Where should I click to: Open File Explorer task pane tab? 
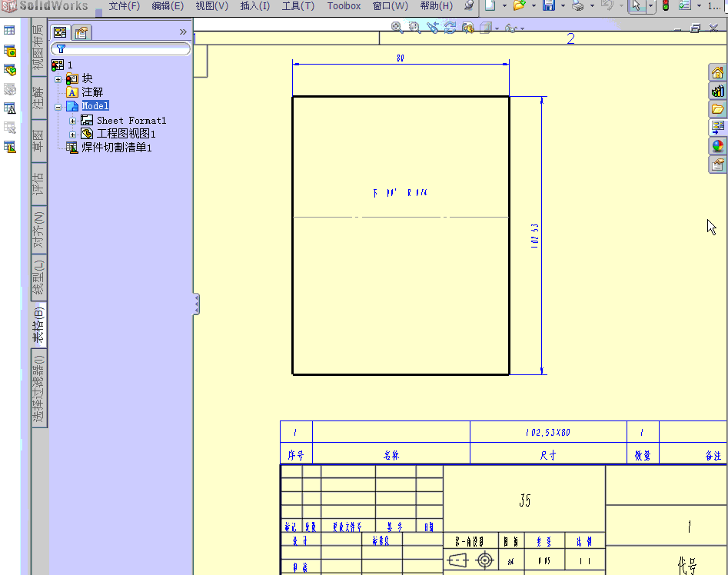pos(718,108)
